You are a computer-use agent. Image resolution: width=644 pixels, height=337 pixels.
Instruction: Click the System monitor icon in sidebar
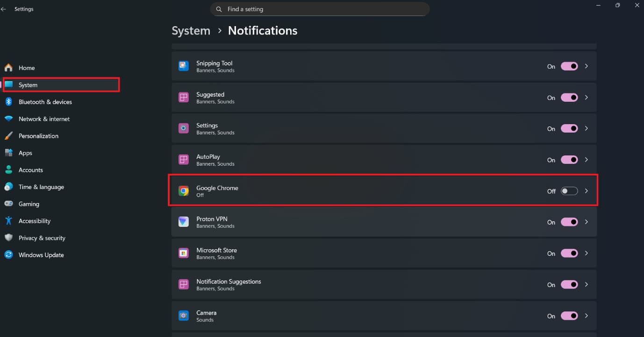tap(9, 84)
